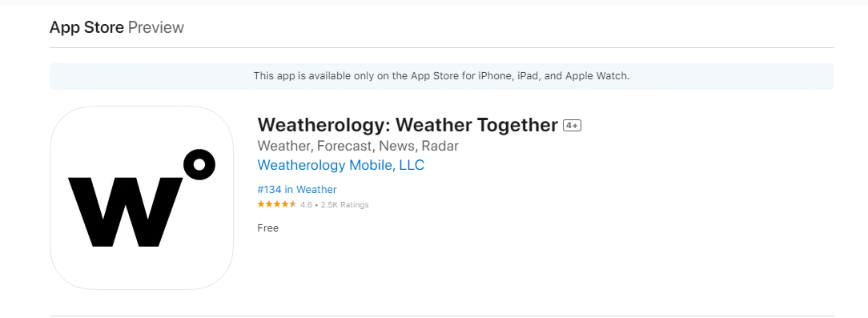
Task: Open the #134 in Weather chart link
Action: [297, 190]
